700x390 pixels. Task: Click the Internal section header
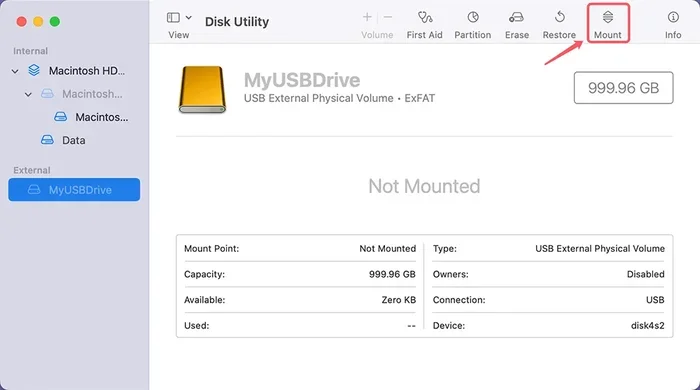click(x=30, y=51)
